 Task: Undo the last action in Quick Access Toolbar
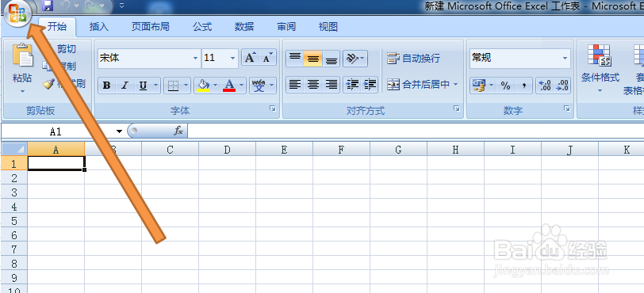point(65,6)
